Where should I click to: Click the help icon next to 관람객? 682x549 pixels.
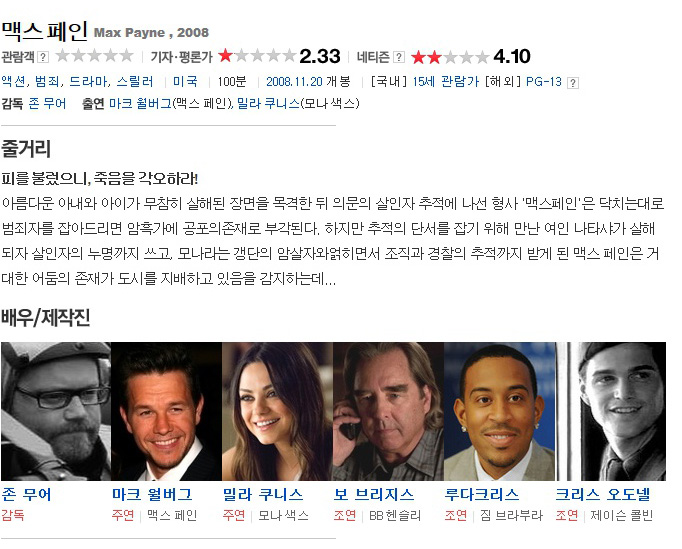coord(43,57)
